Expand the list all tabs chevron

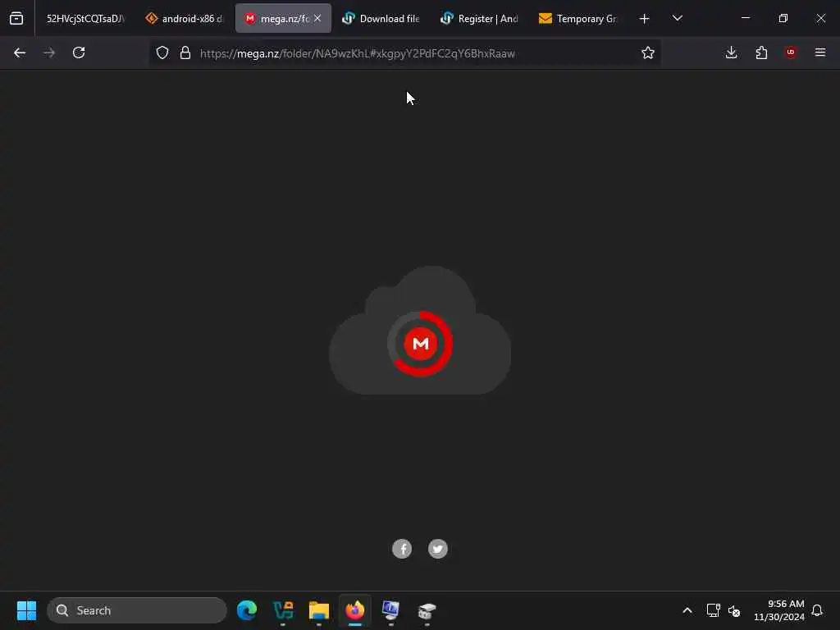coord(677,18)
